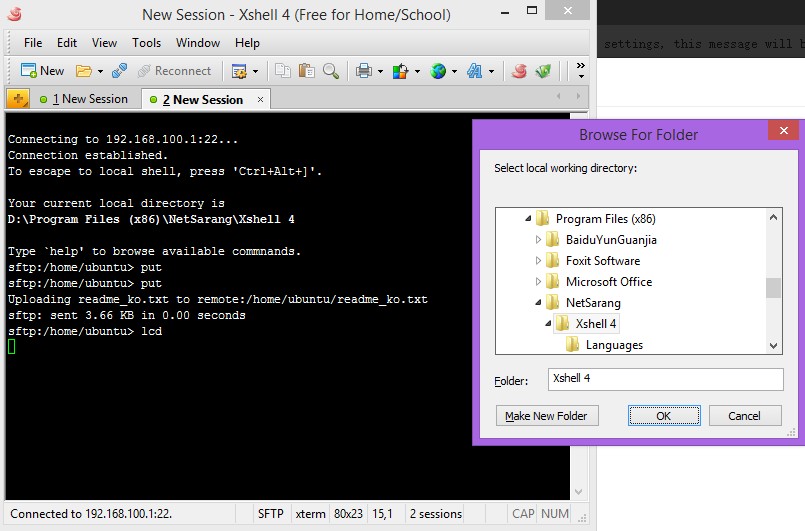Collapse the NetSarang folder node
The height and width of the screenshot is (531, 805).
point(538,302)
